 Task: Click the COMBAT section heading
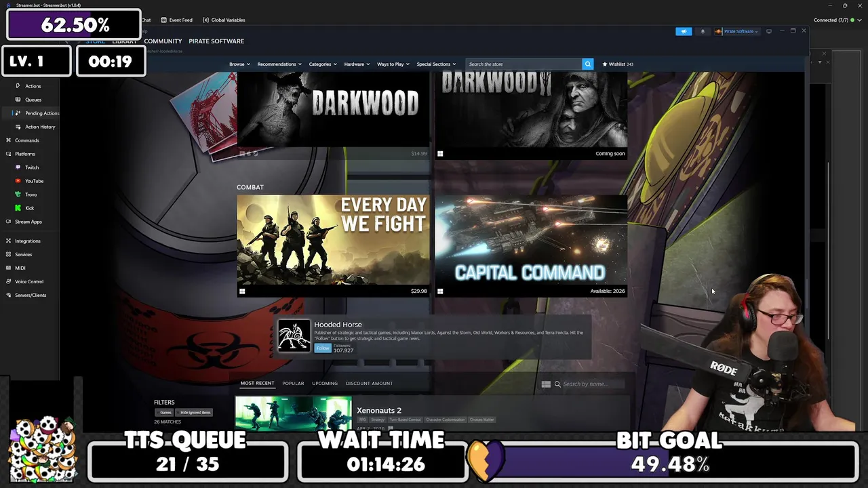[250, 187]
